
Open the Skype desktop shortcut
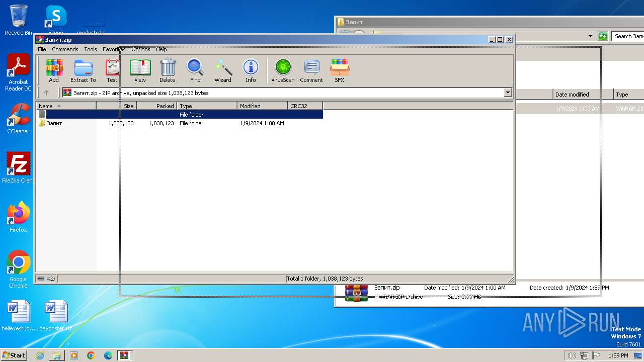[55, 20]
